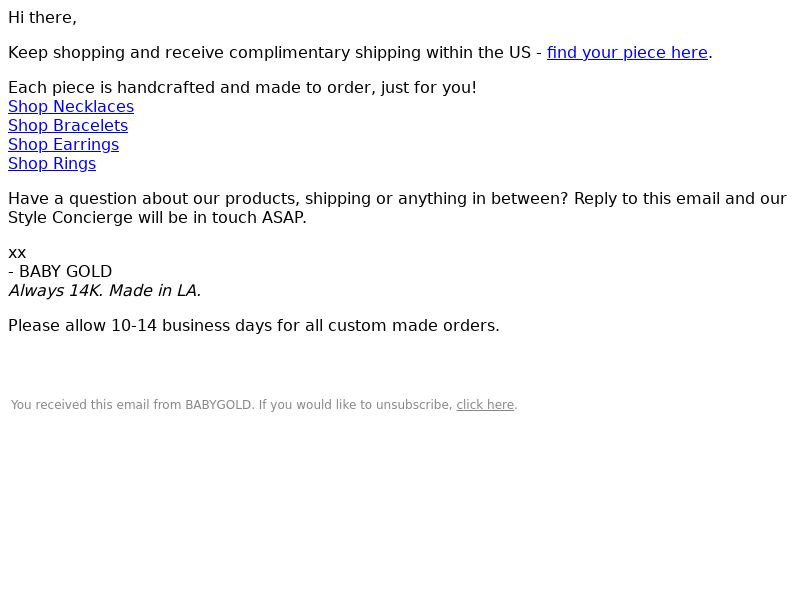
Task: Go to the Shop Bracelets link
Action: [x=68, y=126]
